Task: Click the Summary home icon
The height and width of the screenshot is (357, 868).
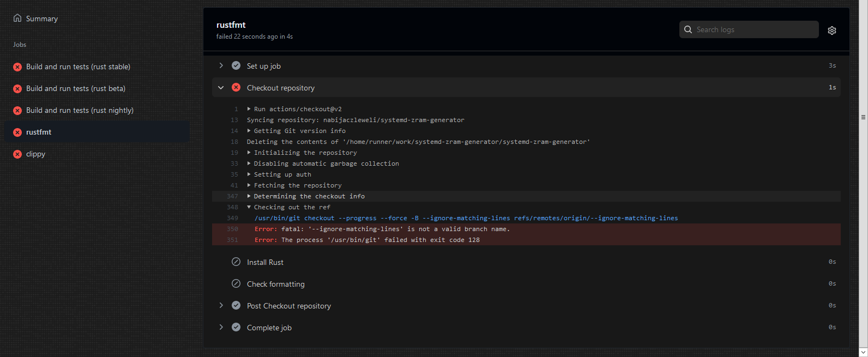Action: (17, 18)
